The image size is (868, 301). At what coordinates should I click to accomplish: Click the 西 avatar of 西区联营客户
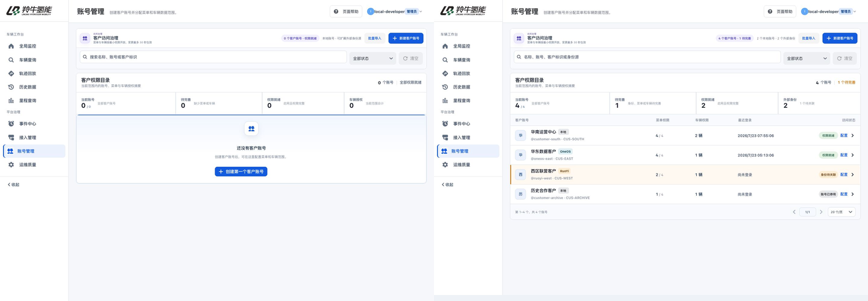point(520,175)
